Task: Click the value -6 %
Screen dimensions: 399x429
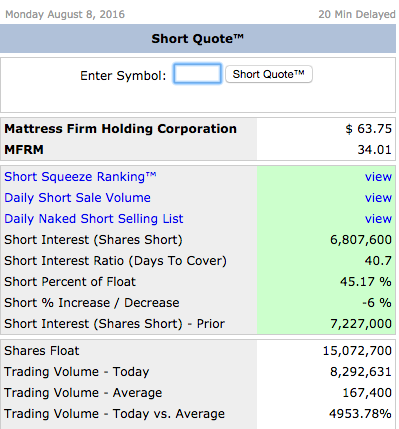Action: pyautogui.click(x=377, y=303)
